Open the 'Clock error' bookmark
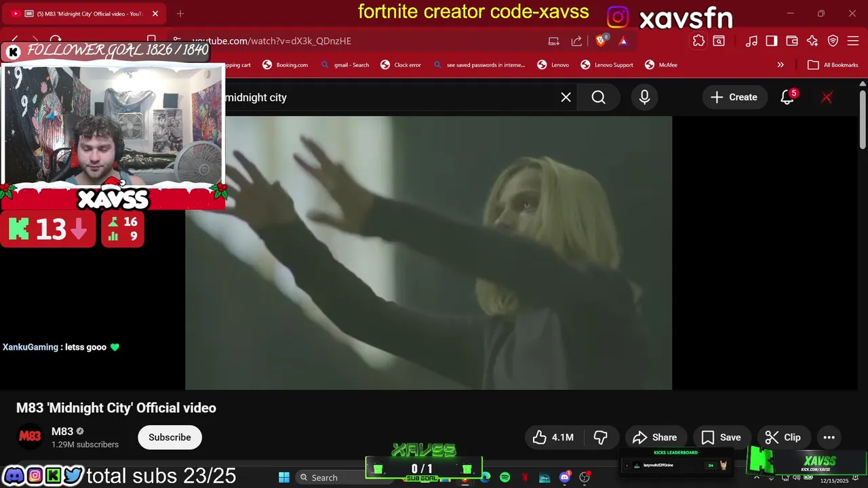Viewport: 868px width, 488px height. (401, 65)
